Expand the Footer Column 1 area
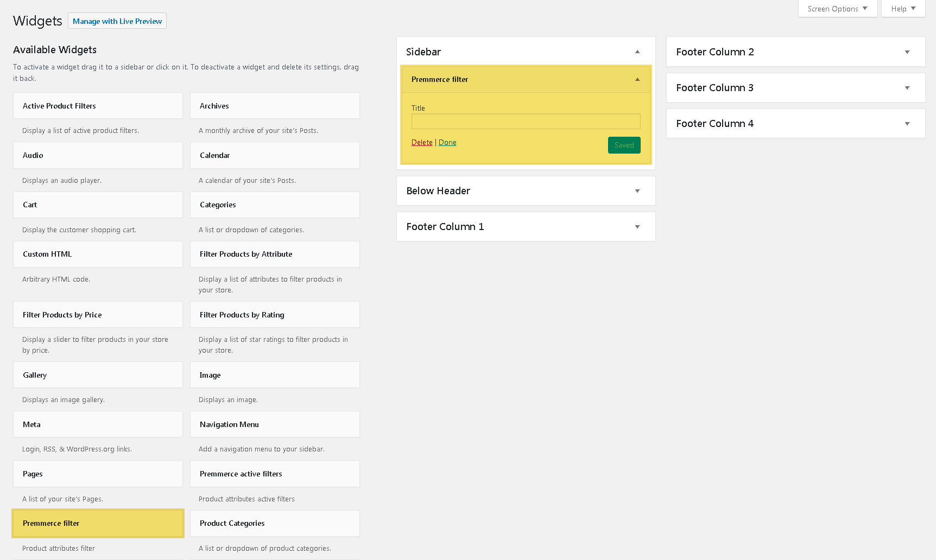The width and height of the screenshot is (936, 560). 637,227
